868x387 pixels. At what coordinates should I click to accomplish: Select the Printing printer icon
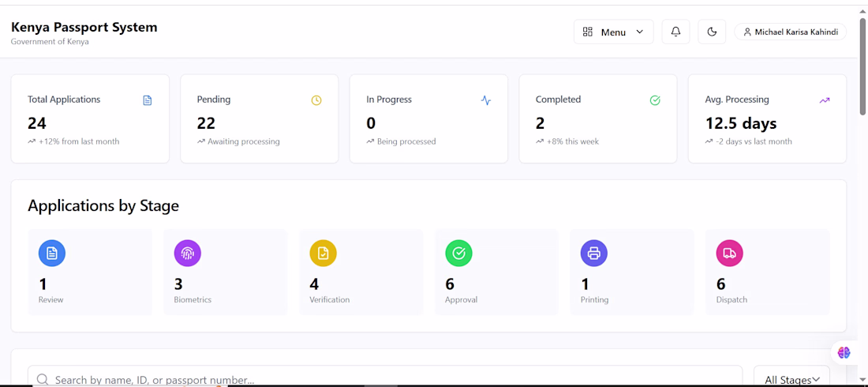coord(594,254)
